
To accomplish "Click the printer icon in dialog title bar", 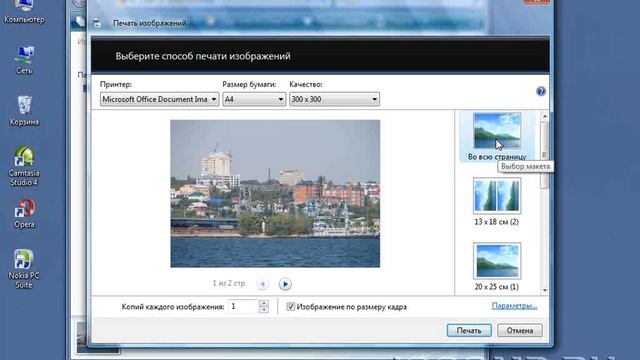I will pos(97,23).
